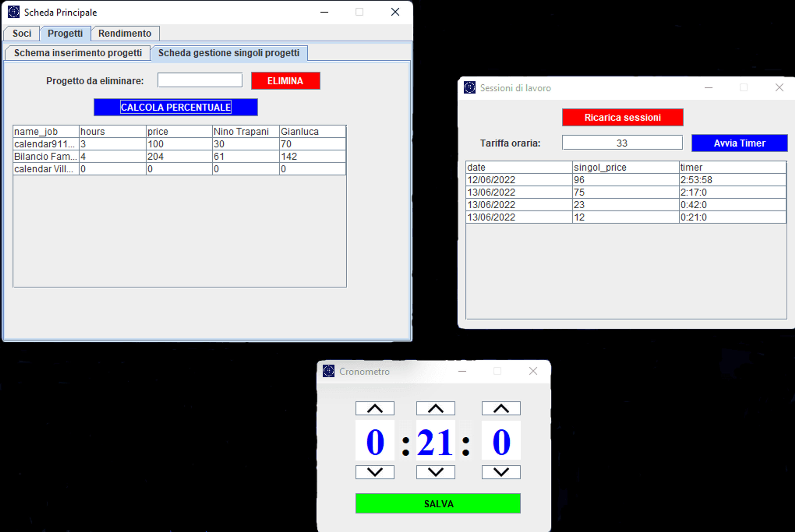Increase seconds with Cronometro up arrow
This screenshot has width=795, height=532.
click(501, 408)
